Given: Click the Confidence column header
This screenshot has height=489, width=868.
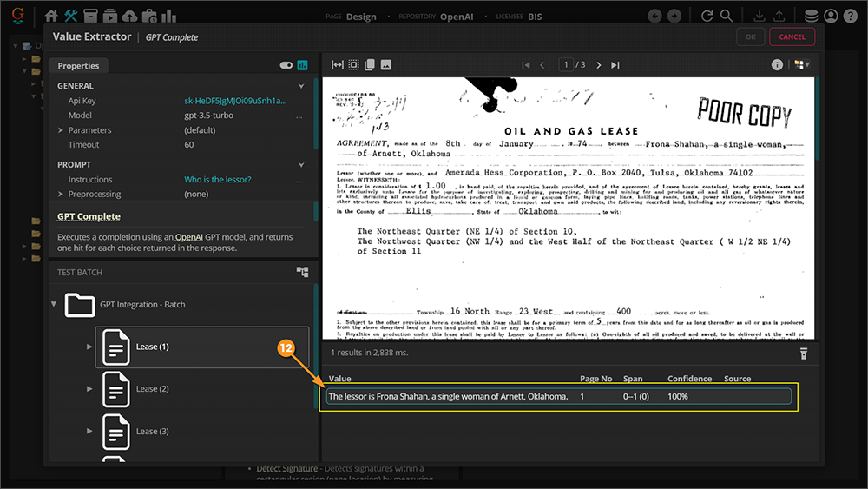Looking at the screenshot, I should tap(689, 379).
